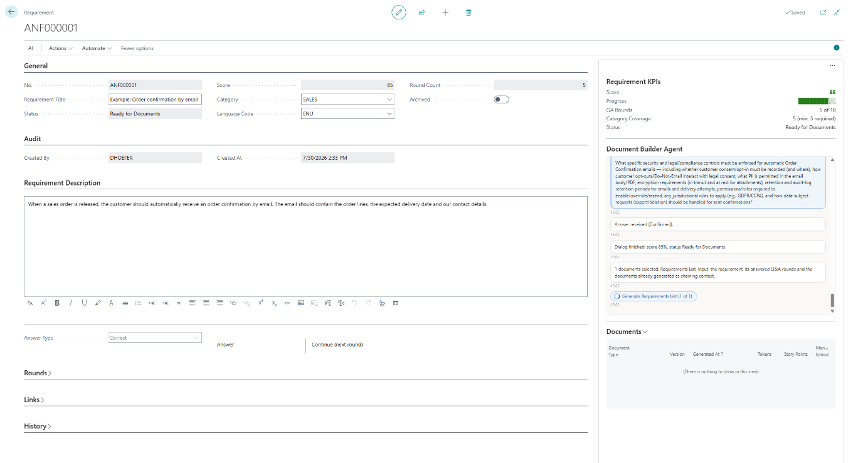
Task: Click the Audit section heading
Action: (33, 139)
